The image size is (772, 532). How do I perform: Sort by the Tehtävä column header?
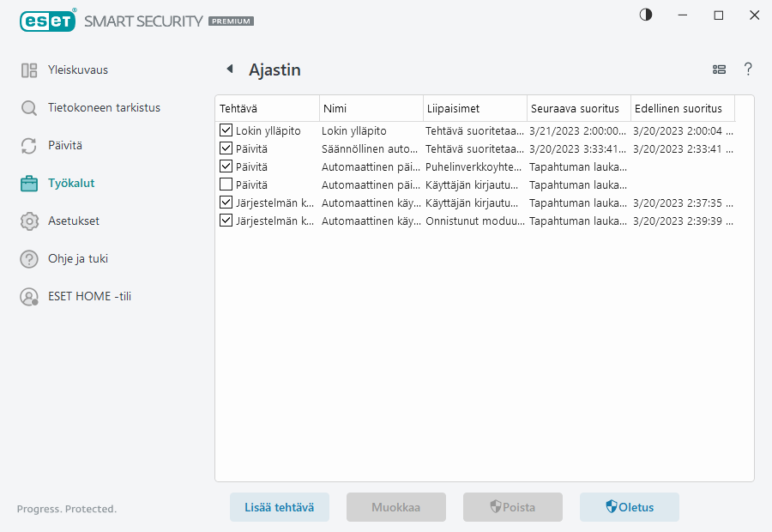266,109
